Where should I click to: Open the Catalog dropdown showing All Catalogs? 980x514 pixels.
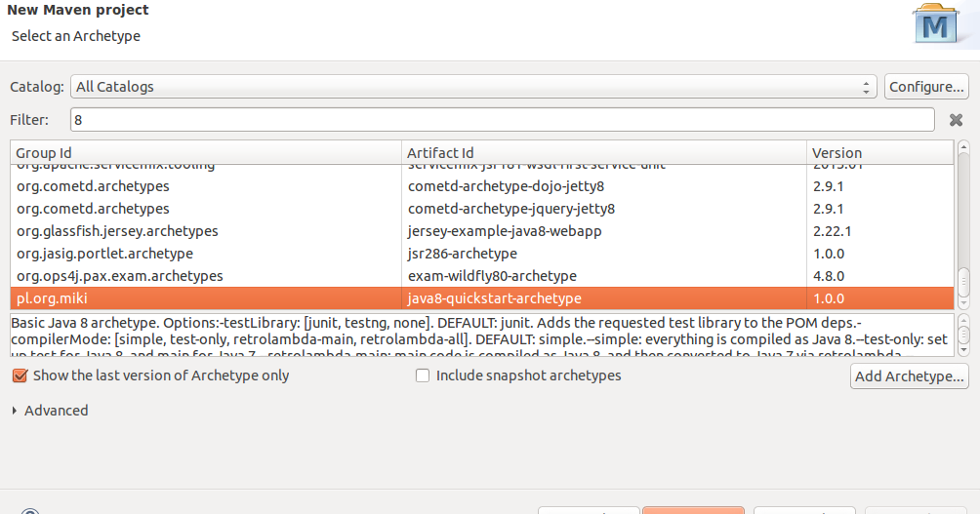[x=473, y=87]
